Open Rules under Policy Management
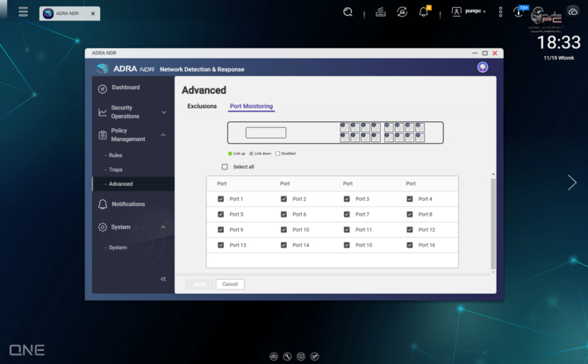 click(x=115, y=155)
